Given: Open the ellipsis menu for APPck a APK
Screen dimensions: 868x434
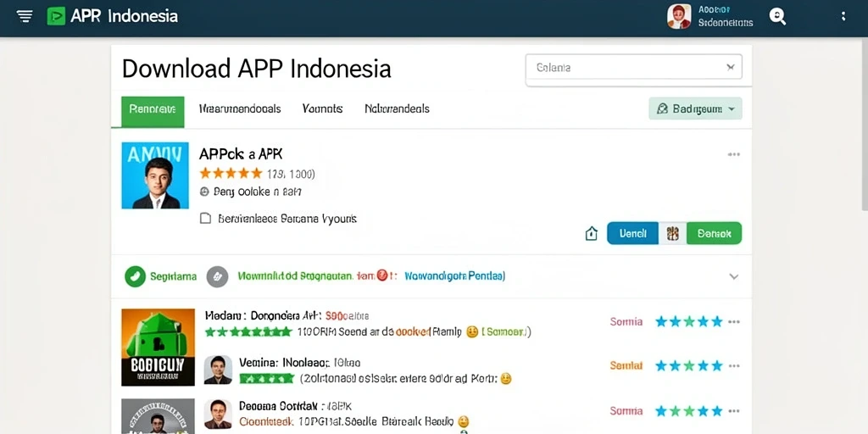Looking at the screenshot, I should click(x=733, y=154).
